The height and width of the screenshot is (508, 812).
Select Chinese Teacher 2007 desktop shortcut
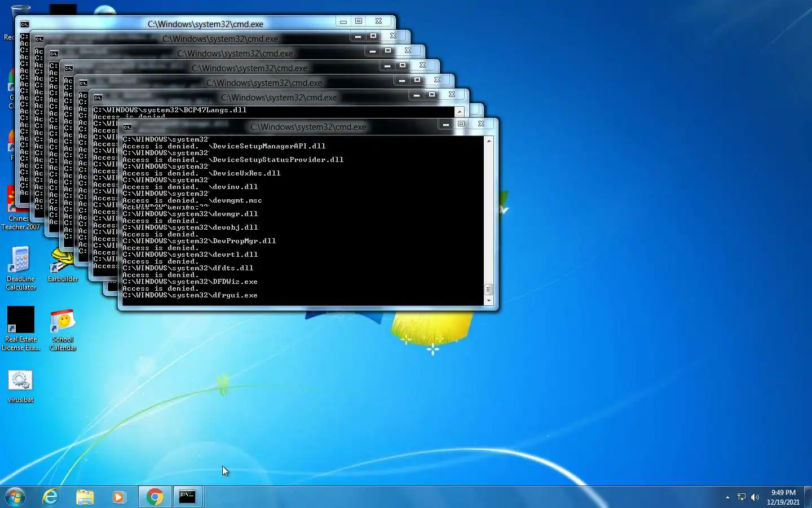tap(20, 209)
